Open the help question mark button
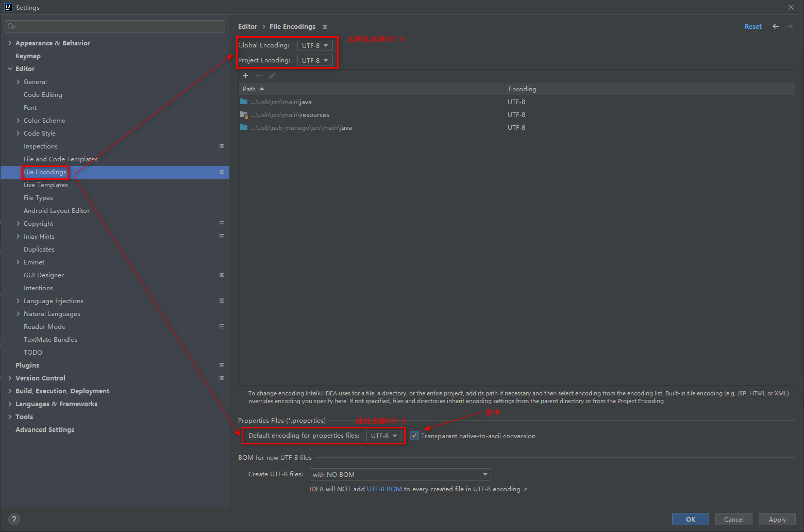This screenshot has height=532, width=804. click(x=14, y=519)
